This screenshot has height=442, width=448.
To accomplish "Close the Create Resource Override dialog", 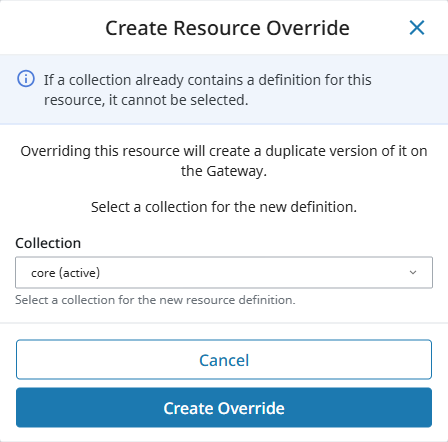I will tap(417, 27).
